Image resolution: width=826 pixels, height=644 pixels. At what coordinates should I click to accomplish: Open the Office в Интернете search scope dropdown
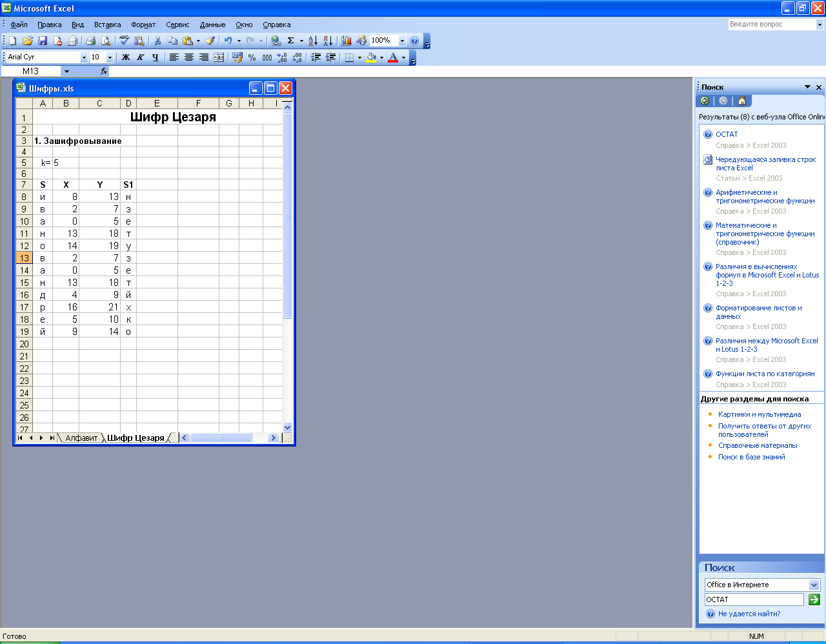(x=814, y=585)
